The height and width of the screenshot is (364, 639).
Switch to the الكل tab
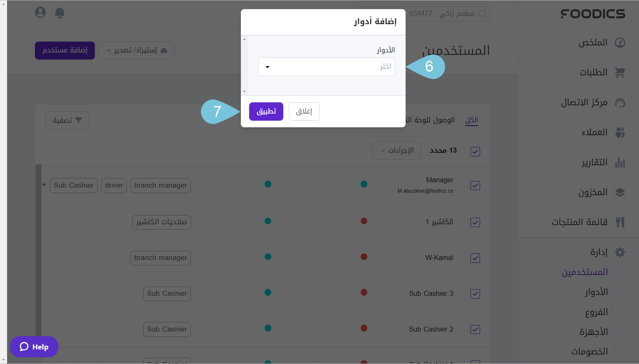[x=471, y=120]
